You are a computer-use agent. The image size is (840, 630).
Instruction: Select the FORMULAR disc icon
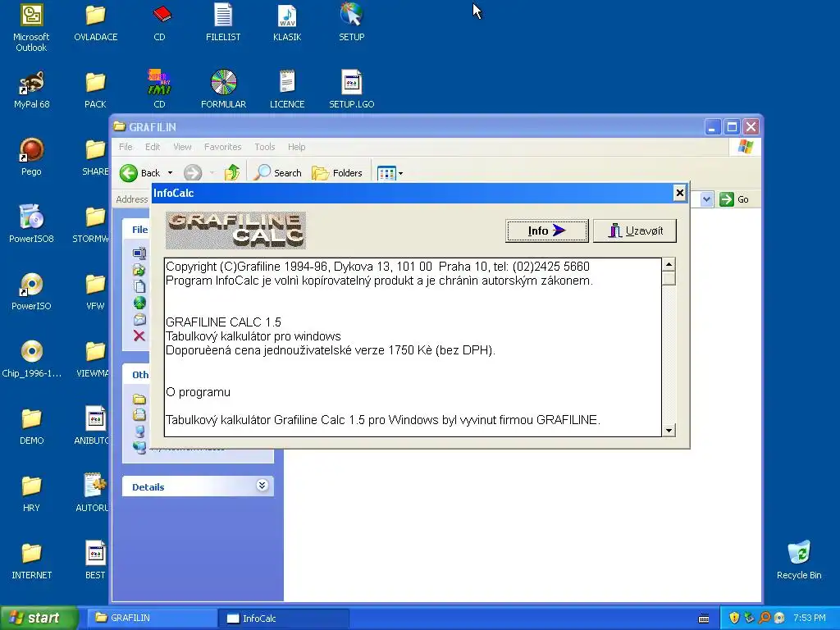(x=223, y=90)
